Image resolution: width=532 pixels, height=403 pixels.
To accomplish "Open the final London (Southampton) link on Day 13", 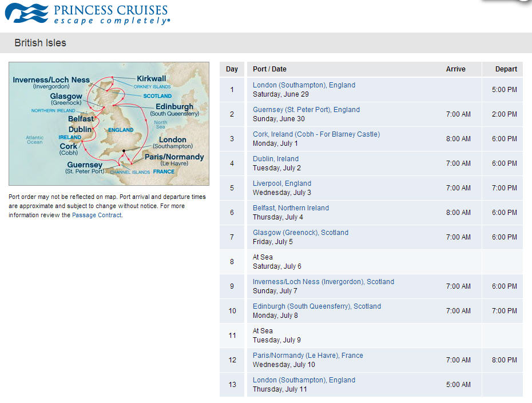I will pyautogui.click(x=304, y=380).
